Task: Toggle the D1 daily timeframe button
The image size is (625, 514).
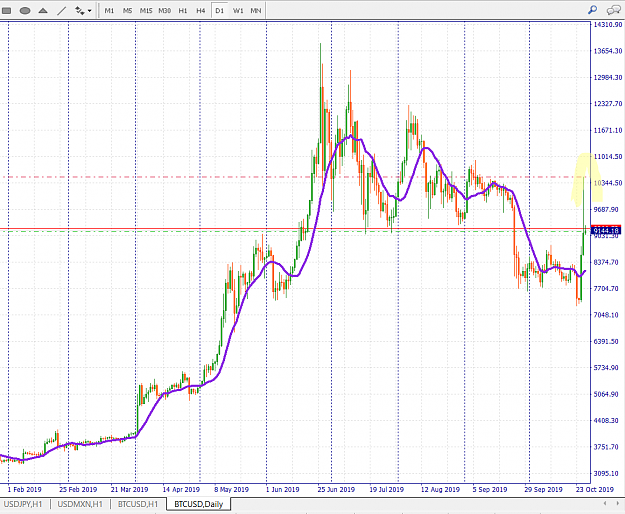Action: [x=219, y=11]
